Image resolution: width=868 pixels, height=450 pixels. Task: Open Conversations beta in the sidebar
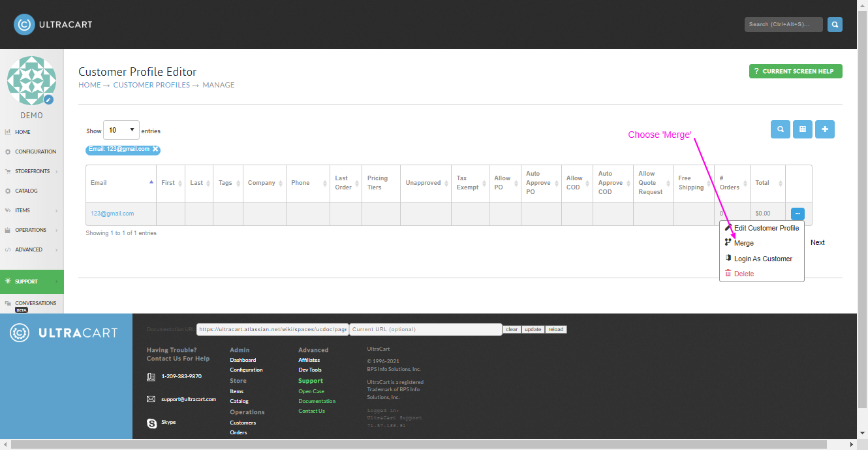pos(32,304)
